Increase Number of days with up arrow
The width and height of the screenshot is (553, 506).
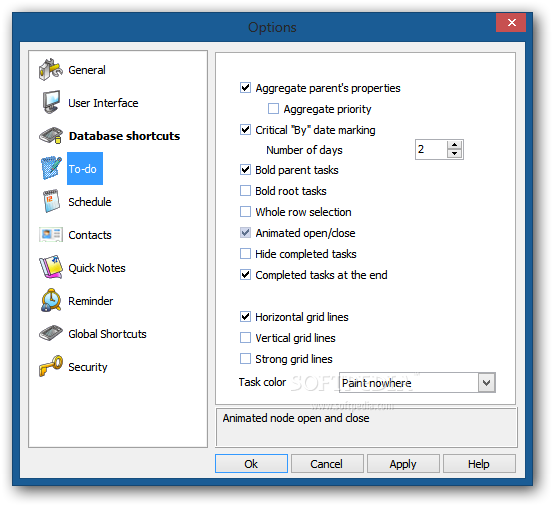pyautogui.click(x=454, y=145)
